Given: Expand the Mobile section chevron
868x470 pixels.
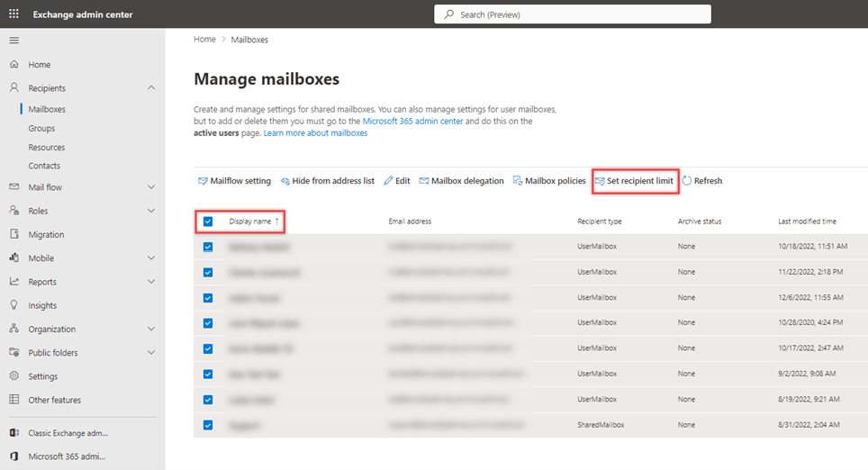Looking at the screenshot, I should coord(151,258).
